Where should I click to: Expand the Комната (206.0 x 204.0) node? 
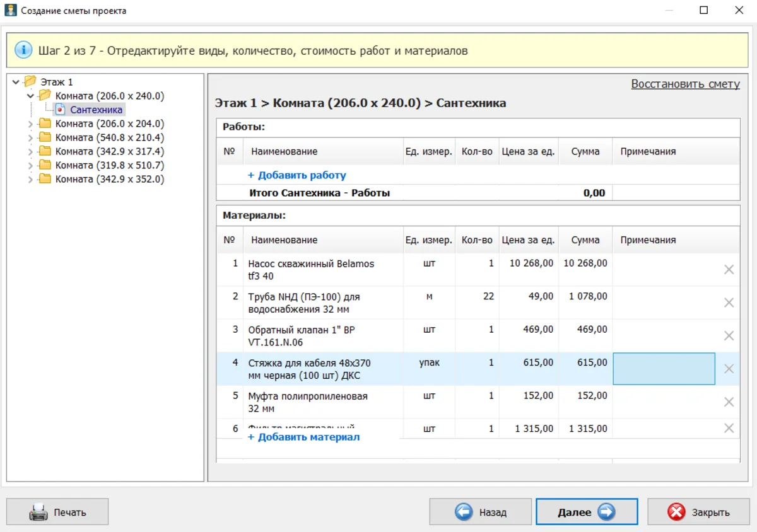click(30, 124)
